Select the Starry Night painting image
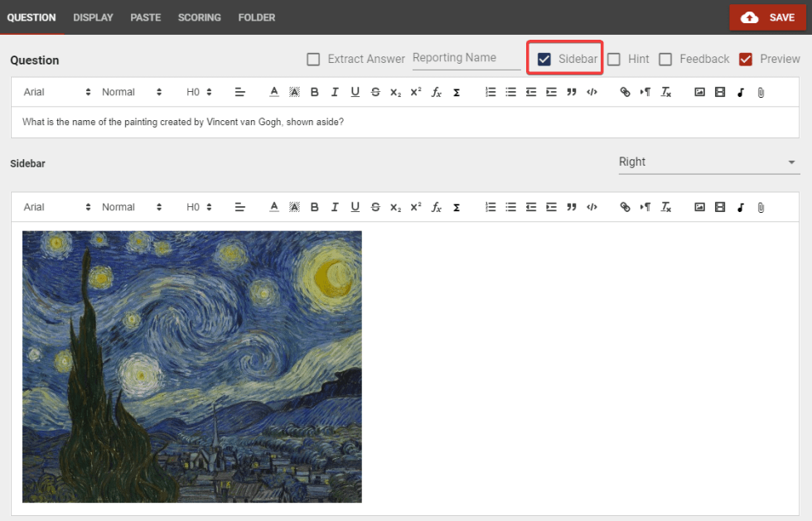 tap(192, 367)
